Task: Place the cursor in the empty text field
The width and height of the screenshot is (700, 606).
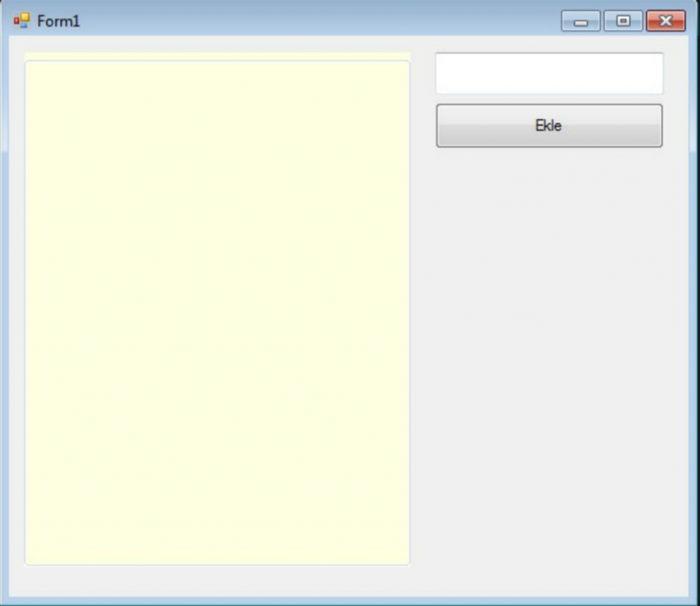Action: pyautogui.click(x=549, y=73)
